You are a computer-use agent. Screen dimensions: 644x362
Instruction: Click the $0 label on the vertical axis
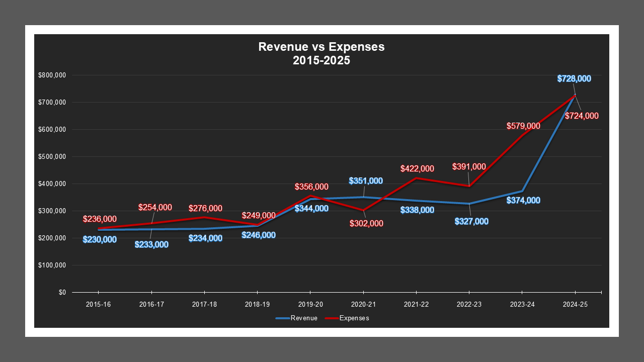(63, 291)
